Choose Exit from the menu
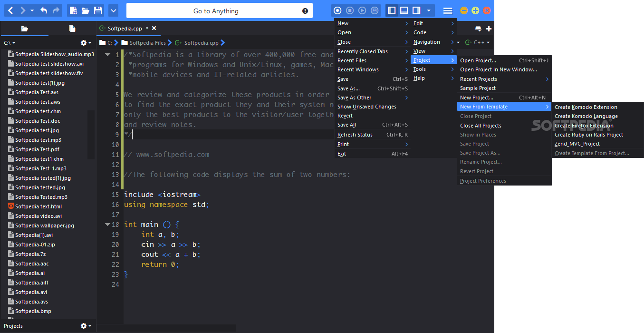This screenshot has height=333, width=644. pyautogui.click(x=372, y=154)
